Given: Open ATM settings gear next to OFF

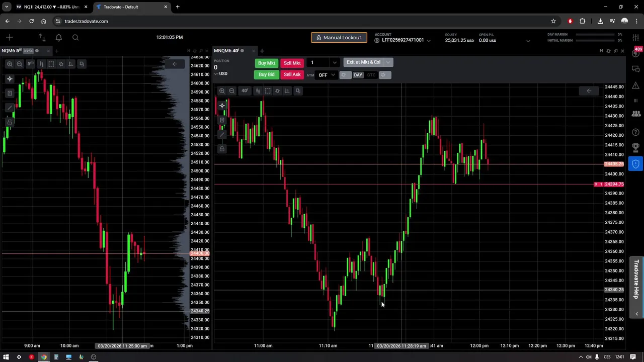Looking at the screenshot, I should pos(344,75).
